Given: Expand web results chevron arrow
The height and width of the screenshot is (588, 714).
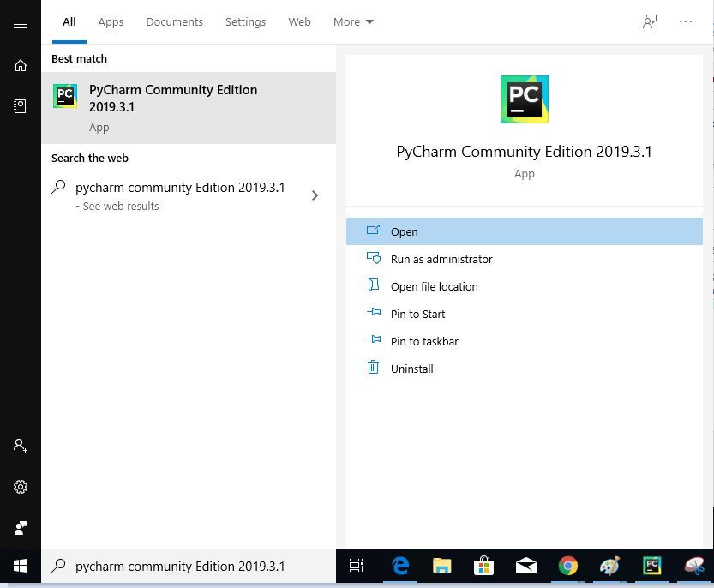Looking at the screenshot, I should click(315, 195).
